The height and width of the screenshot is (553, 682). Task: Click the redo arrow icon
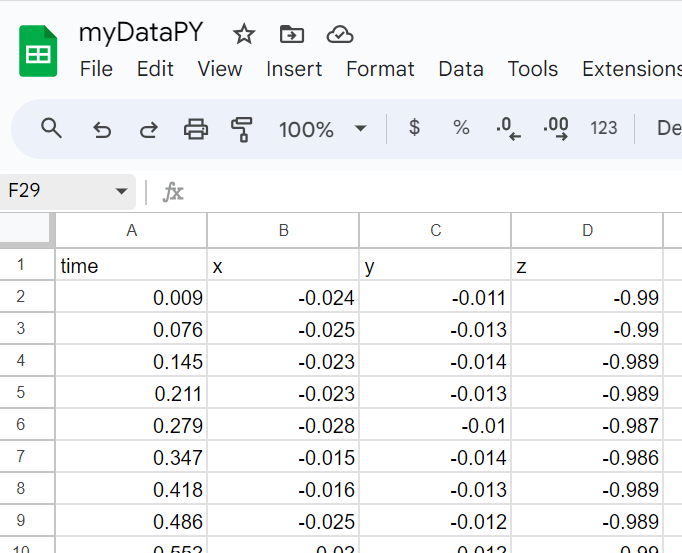(x=148, y=129)
